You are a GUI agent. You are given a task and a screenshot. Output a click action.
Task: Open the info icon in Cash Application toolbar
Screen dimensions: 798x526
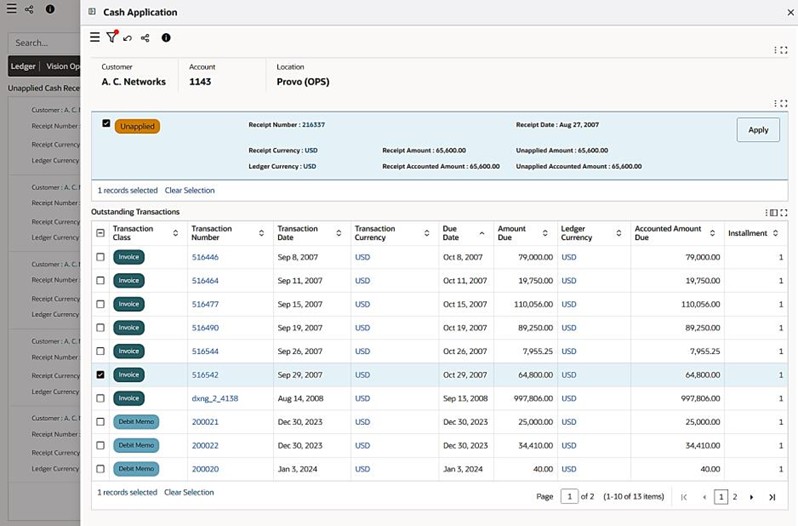point(166,38)
